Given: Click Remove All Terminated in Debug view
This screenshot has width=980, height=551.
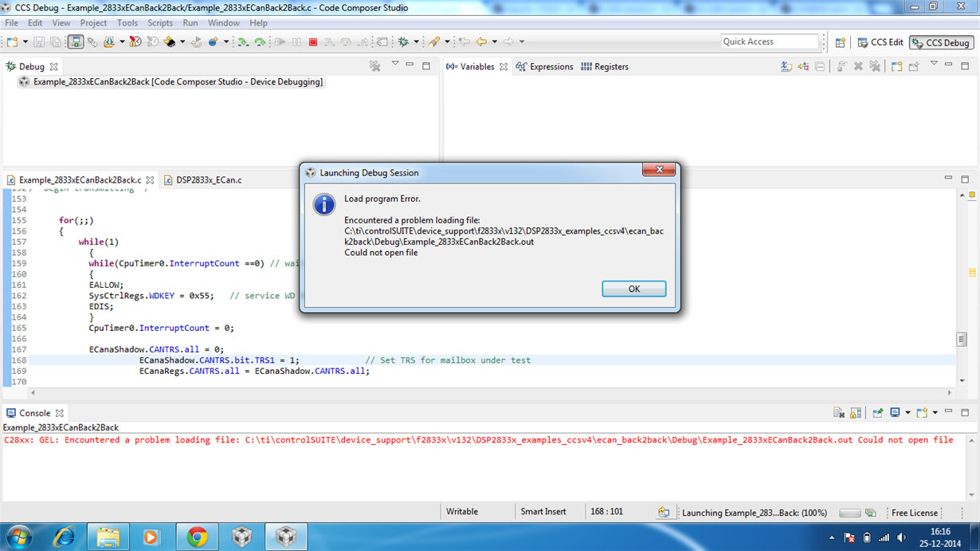Looking at the screenshot, I should tap(374, 67).
